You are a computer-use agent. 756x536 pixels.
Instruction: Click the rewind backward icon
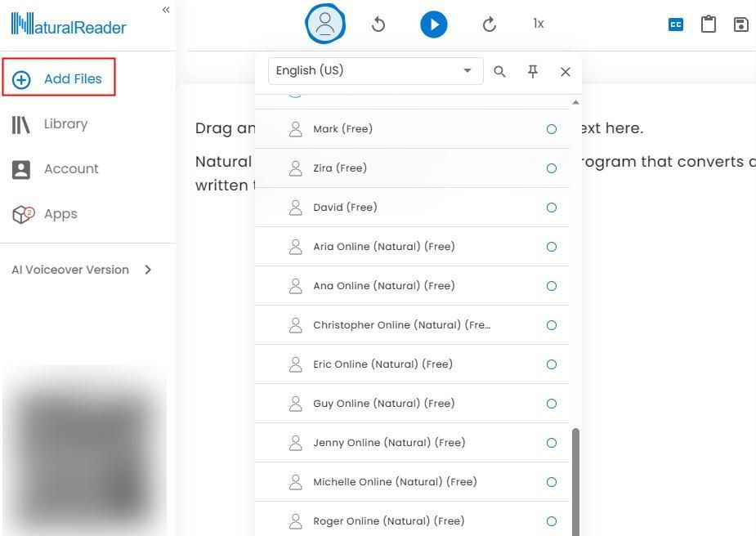click(x=378, y=24)
